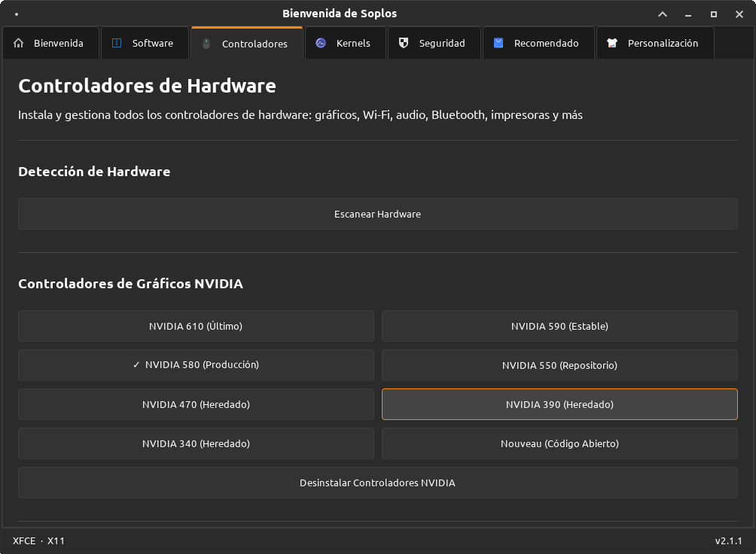756x554 pixels.
Task: Click Controladores de Gráficos NVIDIA heading
Action: point(131,284)
